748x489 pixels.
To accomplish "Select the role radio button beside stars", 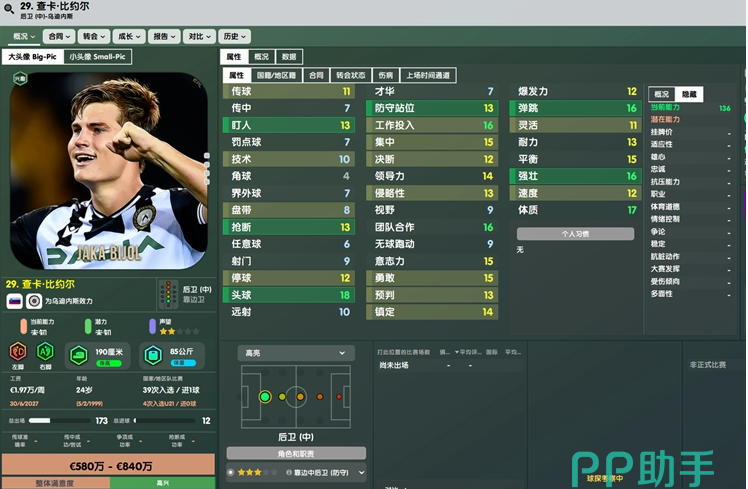I will tap(231, 472).
